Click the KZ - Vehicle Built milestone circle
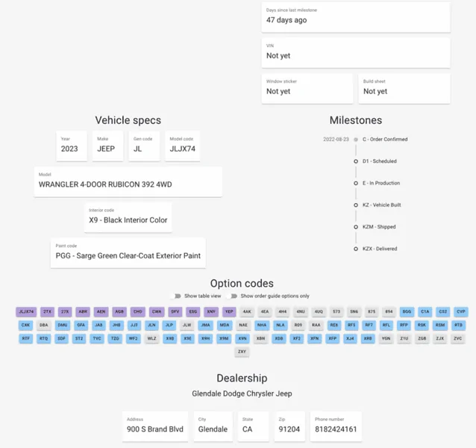Screen dimensions: 476x448 (x=356, y=205)
